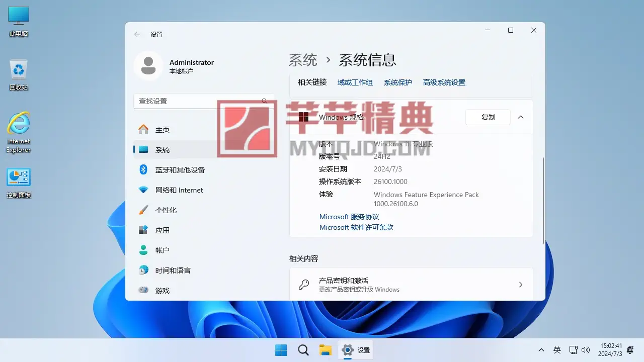Screen dimensions: 644x362
Task: Open This PC desktop icon
Action: (19, 22)
